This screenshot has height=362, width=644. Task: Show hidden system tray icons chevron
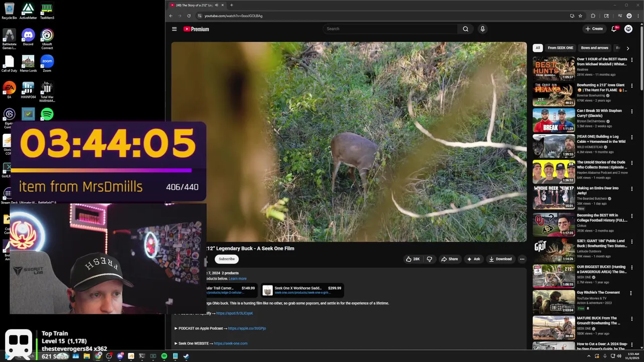589,356
